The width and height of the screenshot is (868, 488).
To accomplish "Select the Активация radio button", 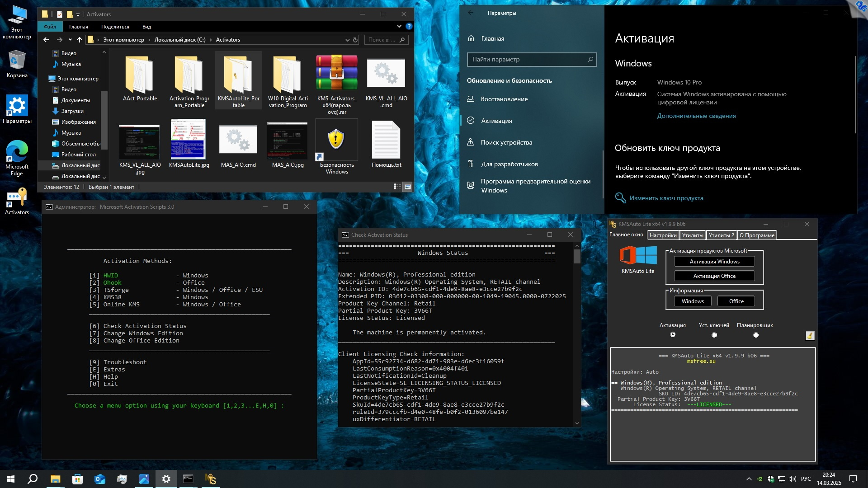I will (x=673, y=335).
